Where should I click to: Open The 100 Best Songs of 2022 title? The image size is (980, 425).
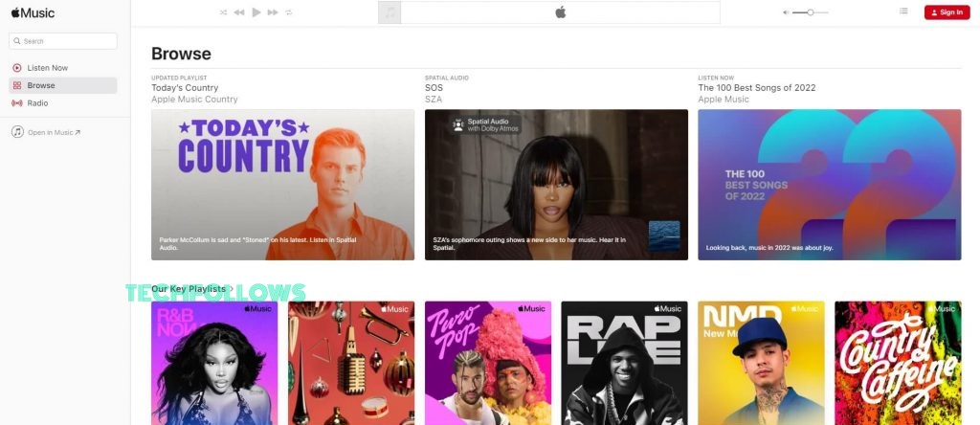[x=757, y=88]
